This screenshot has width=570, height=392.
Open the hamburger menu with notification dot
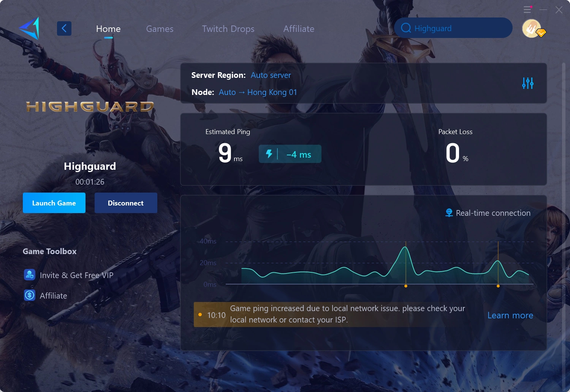pos(527,9)
